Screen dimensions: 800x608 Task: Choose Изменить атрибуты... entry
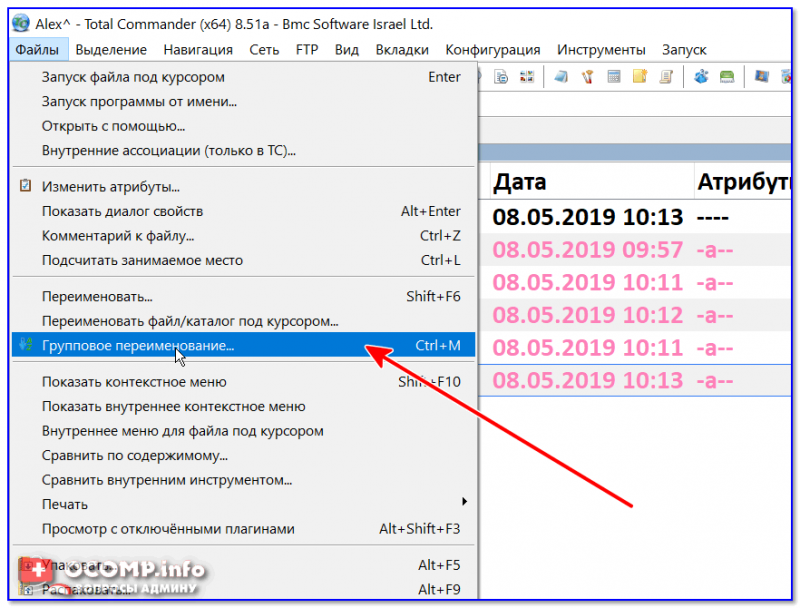[243, 187]
